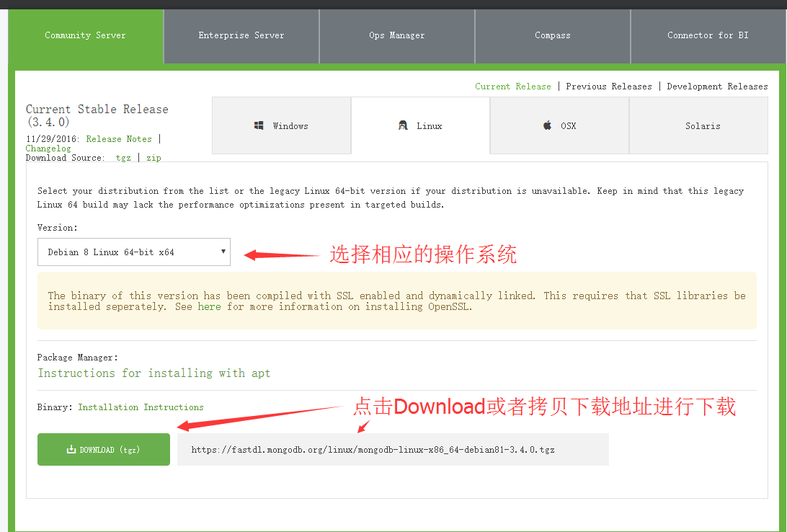Click the 'Package Manager:' label
This screenshot has height=532, width=787.
(77, 358)
